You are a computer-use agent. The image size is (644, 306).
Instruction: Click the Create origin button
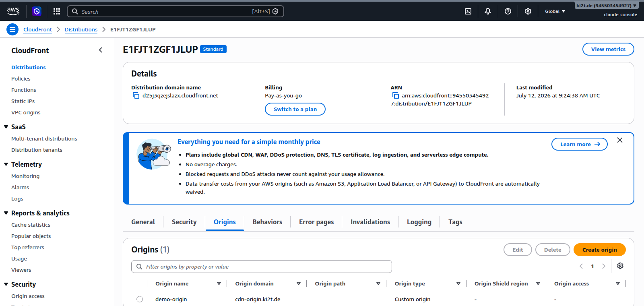click(599, 250)
